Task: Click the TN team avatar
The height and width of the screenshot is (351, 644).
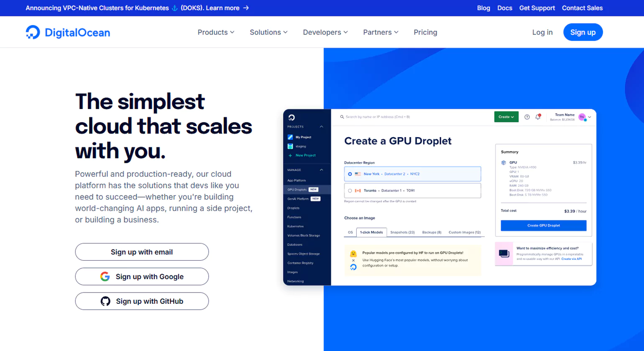Action: [x=581, y=117]
